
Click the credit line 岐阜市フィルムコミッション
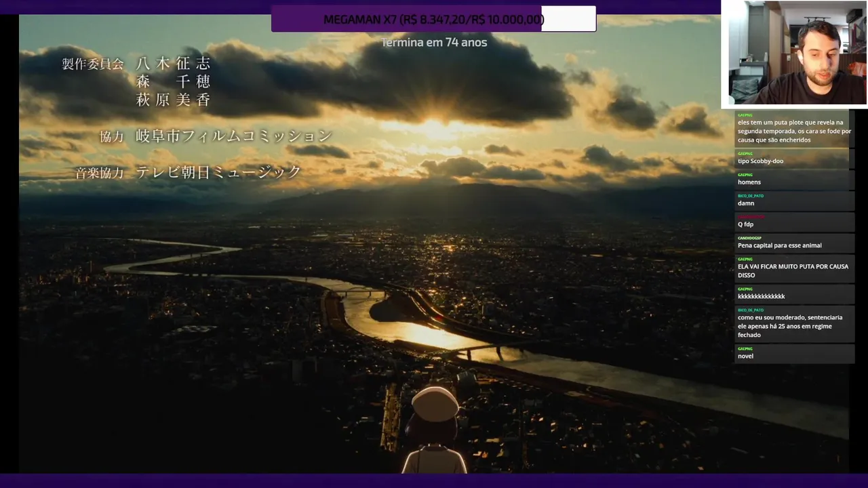pos(234,136)
